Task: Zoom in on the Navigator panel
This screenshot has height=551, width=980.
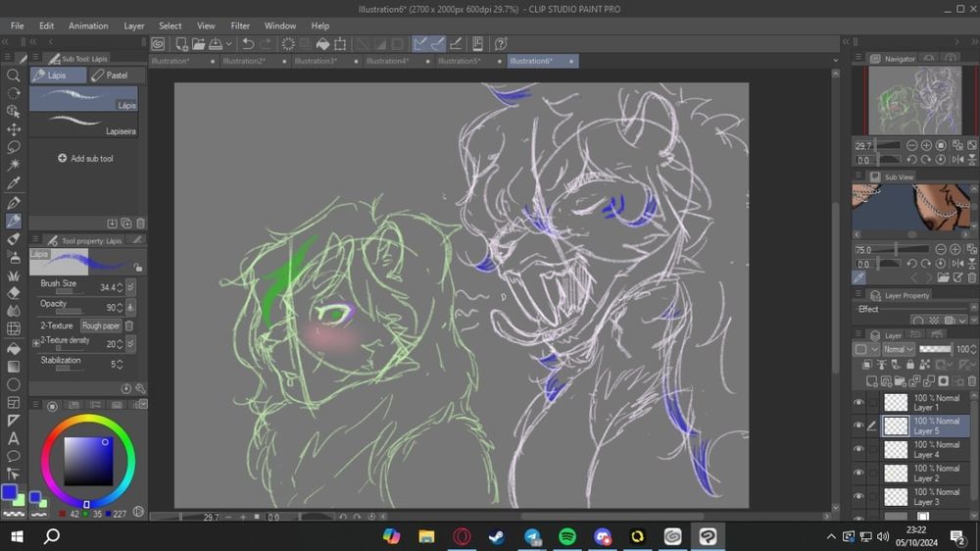Action: (x=926, y=145)
